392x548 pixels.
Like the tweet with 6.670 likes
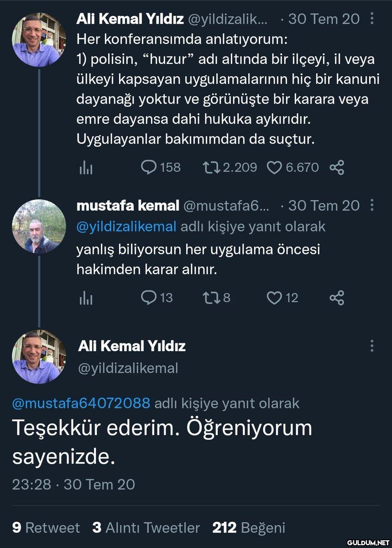point(274,168)
